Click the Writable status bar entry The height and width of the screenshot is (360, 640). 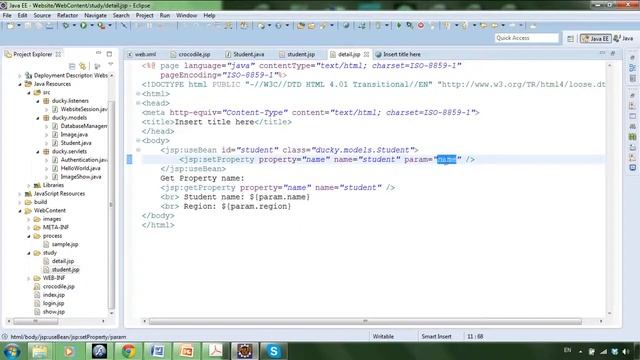(383, 336)
